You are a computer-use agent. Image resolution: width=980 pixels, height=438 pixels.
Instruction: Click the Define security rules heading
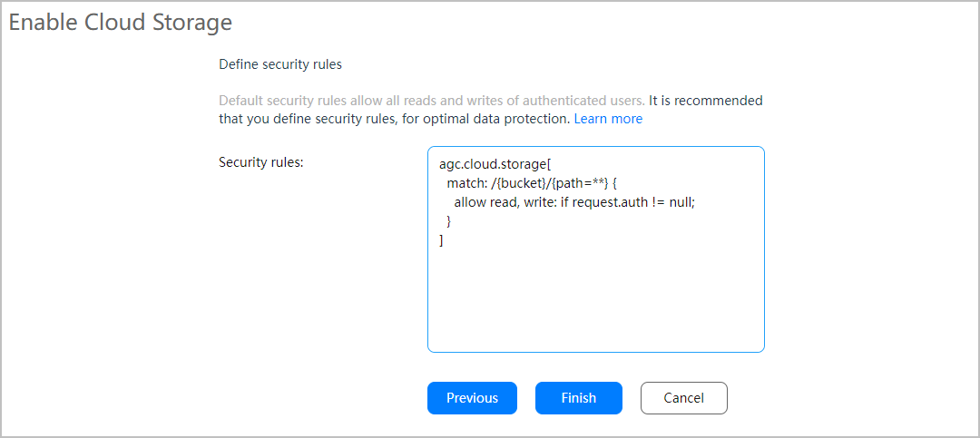pyautogui.click(x=280, y=64)
